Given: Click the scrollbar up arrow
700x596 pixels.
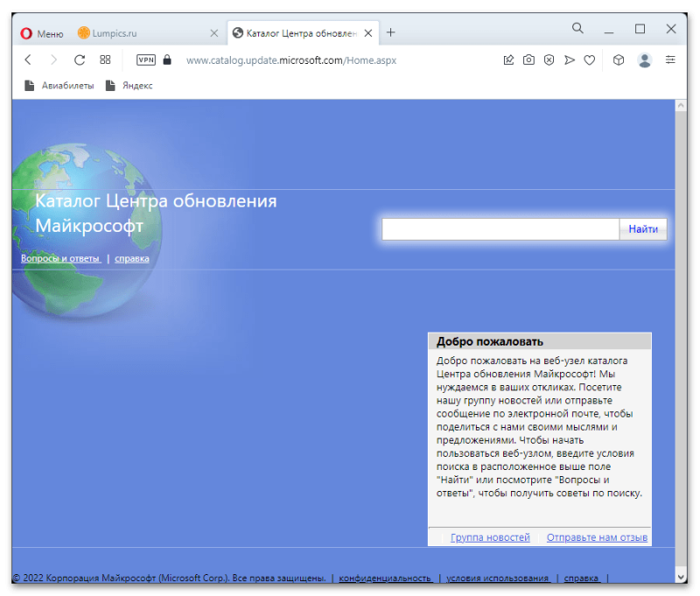Looking at the screenshot, I should coord(681,106).
